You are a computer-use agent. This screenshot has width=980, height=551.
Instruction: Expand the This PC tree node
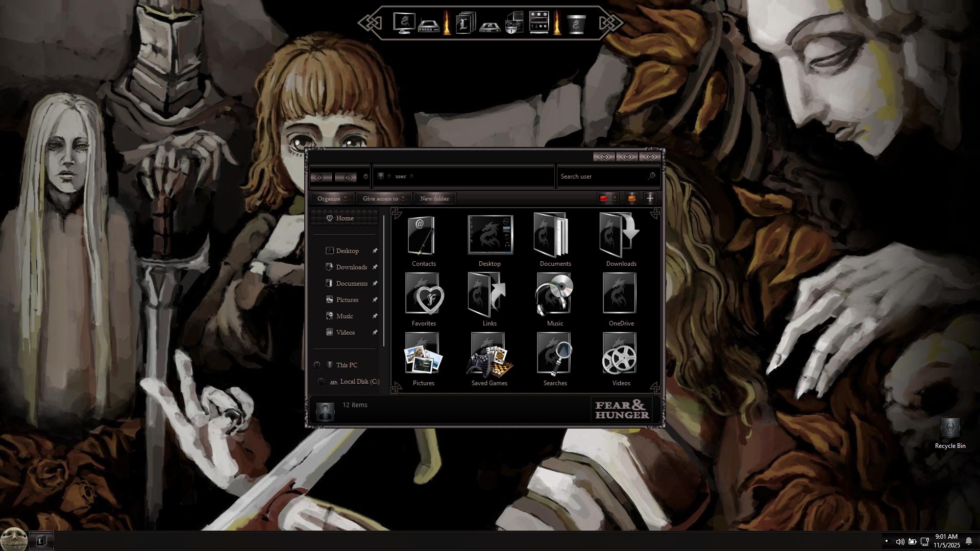click(317, 365)
